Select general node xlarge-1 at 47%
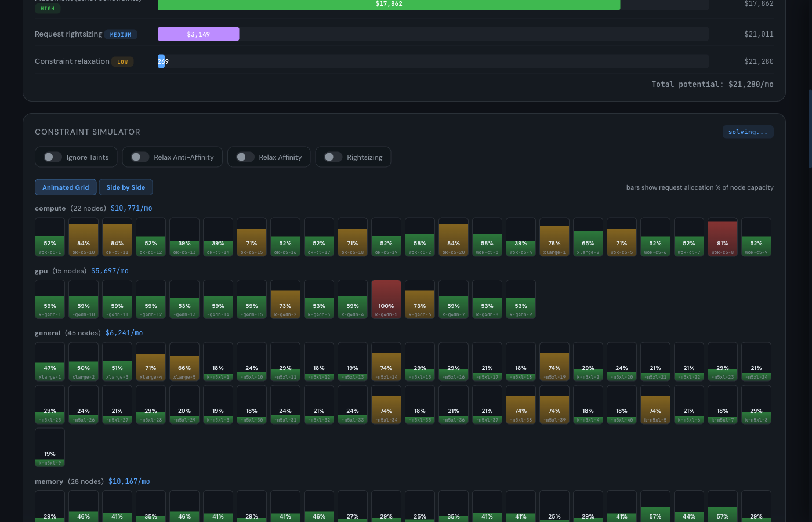812x522 pixels. (50, 361)
